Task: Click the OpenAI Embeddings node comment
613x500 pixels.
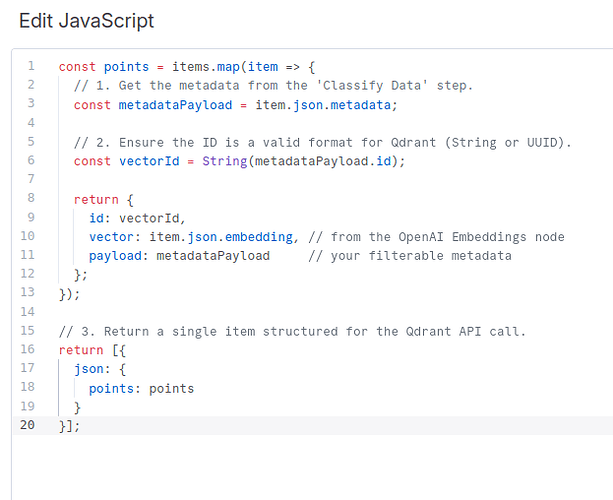Action: [436, 237]
